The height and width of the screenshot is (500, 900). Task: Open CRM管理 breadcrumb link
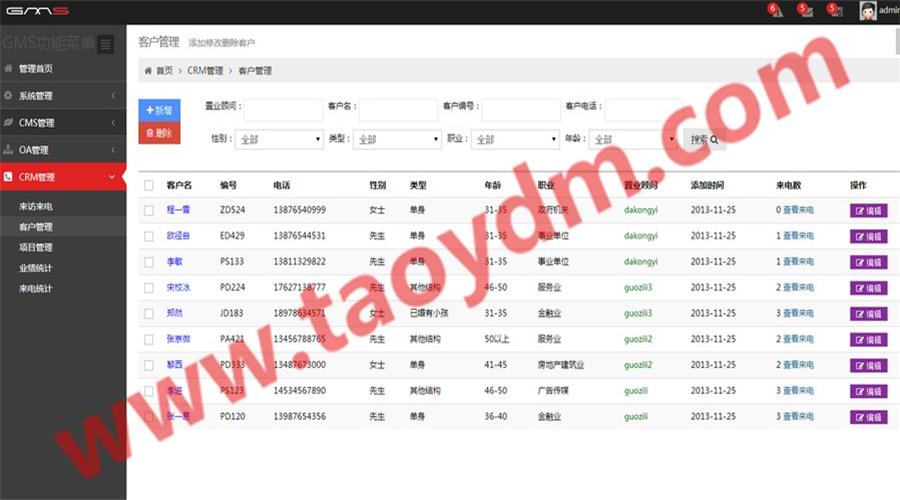205,71
